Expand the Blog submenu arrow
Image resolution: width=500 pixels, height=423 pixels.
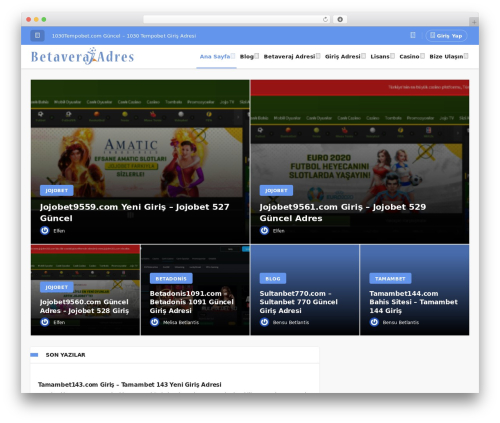click(x=257, y=56)
